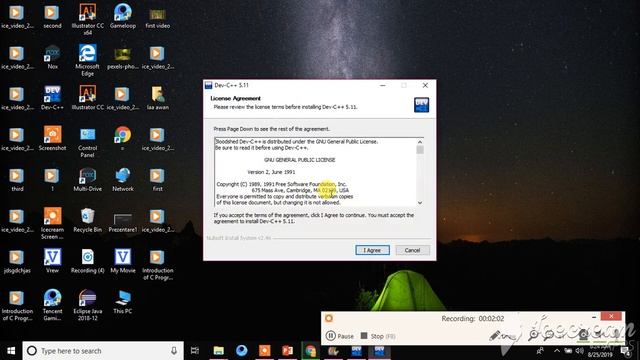This screenshot has width=640, height=360.
Task: Select the Illustrator CC x64 shortcut
Action: [x=87, y=19]
